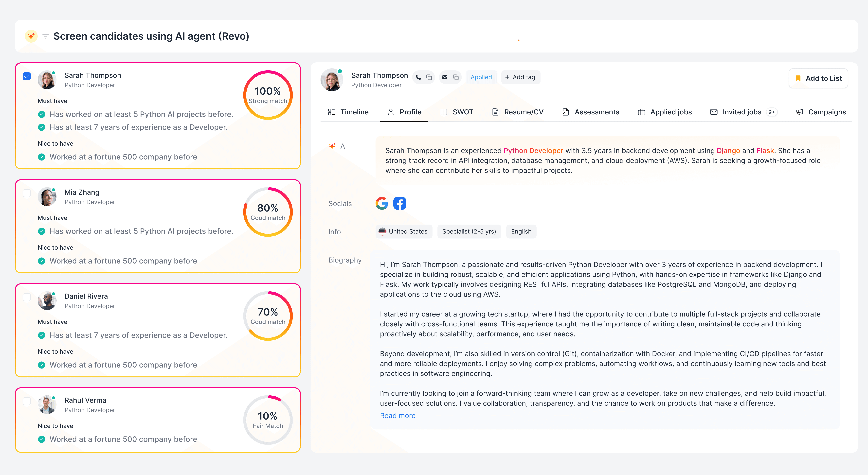This screenshot has height=475, width=868.
Task: Click the plus icon in Add tag
Action: 507,77
